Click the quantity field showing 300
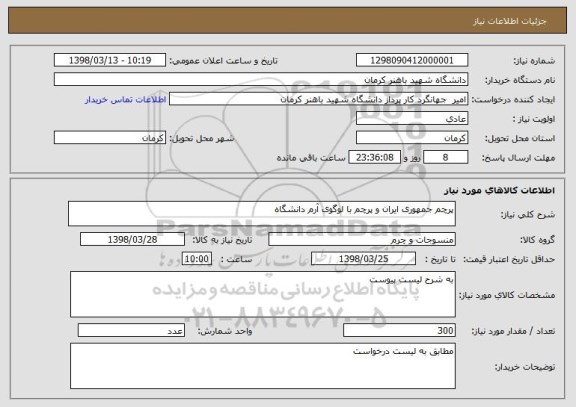This screenshot has width=576, height=407. [399, 331]
